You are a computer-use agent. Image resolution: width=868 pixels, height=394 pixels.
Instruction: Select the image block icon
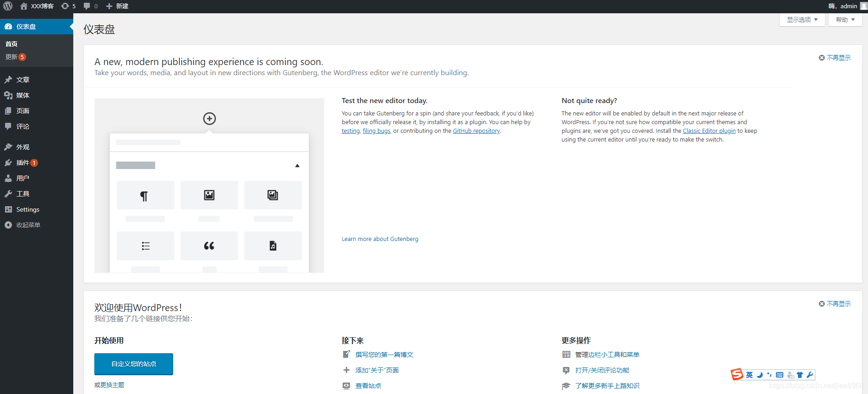(209, 195)
